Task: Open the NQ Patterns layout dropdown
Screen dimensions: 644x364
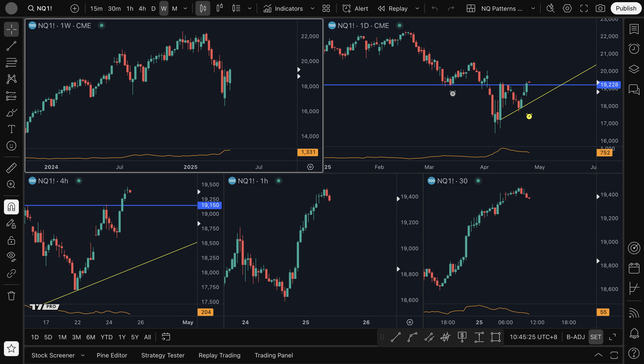Action: click(533, 9)
